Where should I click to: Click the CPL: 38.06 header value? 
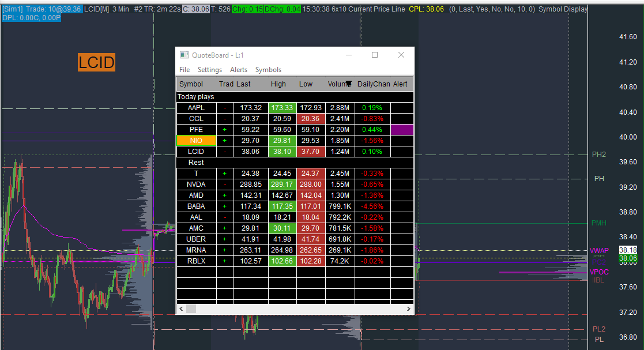pyautogui.click(x=426, y=9)
